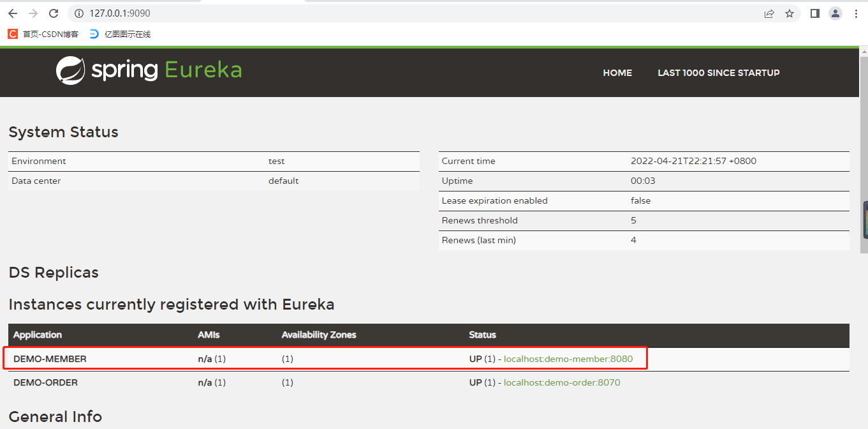
Task: Click the System Status heading
Action: (63, 132)
